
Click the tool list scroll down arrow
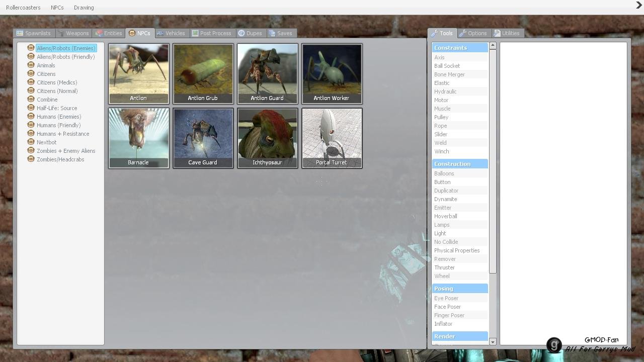pyautogui.click(x=493, y=342)
